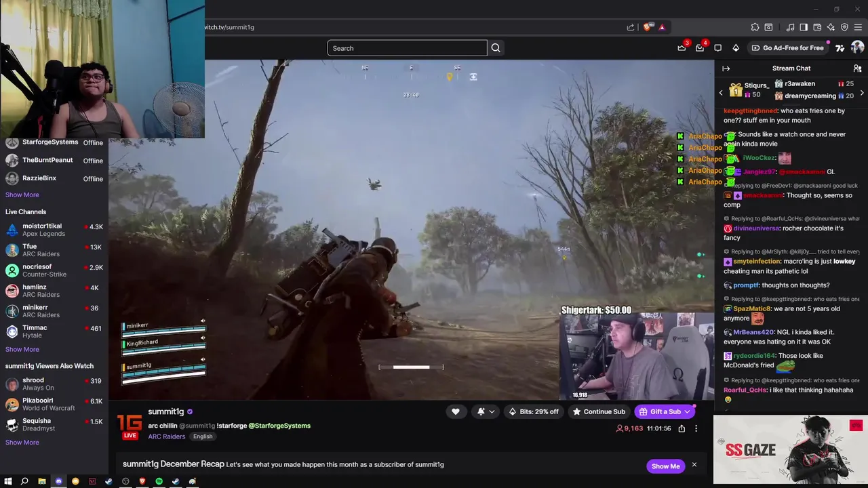Viewport: 868px width, 488px height.
Task: Click the Continue Sub button
Action: click(599, 411)
